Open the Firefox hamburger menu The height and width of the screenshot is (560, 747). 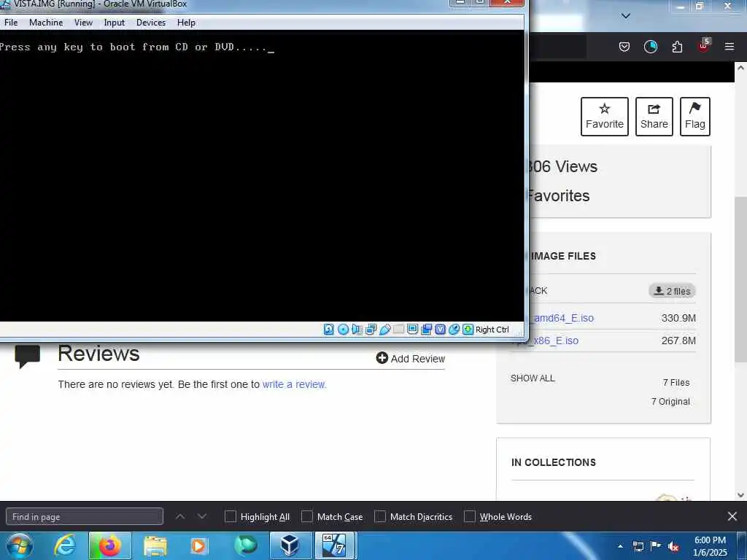tap(729, 46)
